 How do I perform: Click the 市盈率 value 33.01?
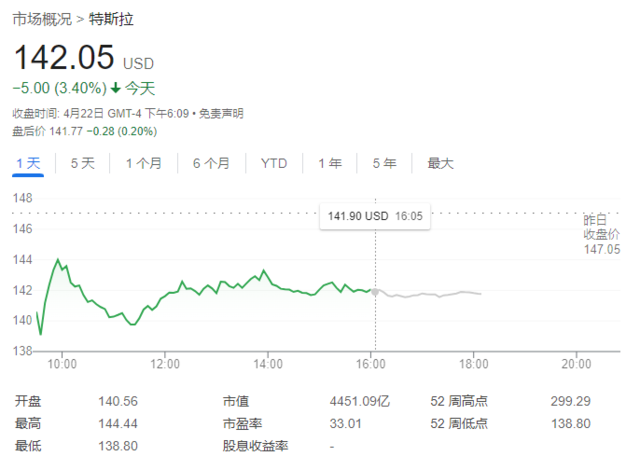(345, 424)
